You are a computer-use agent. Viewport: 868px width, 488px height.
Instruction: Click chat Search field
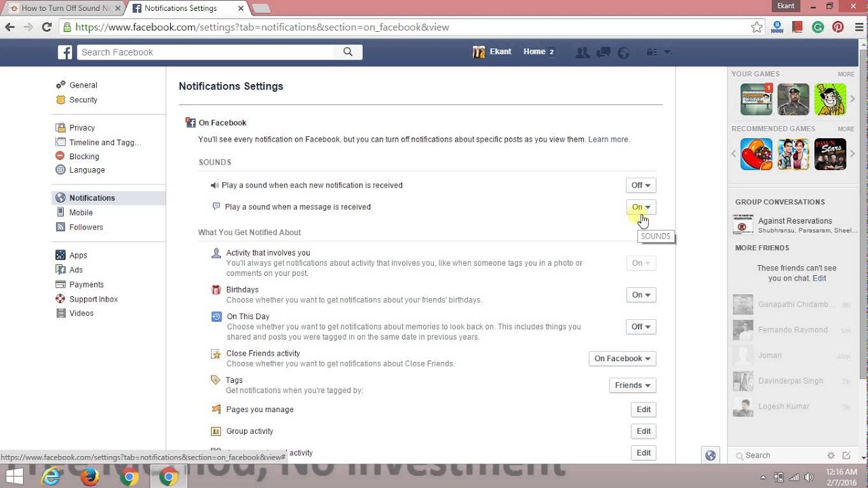pos(776,455)
